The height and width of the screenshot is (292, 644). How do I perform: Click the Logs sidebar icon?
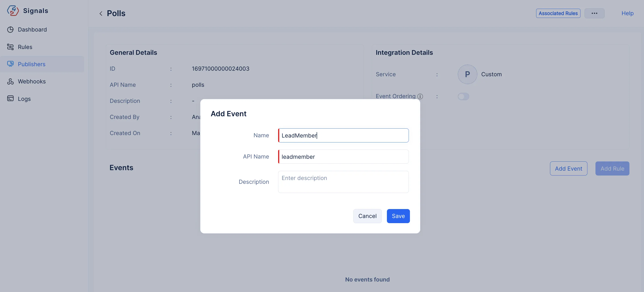point(10,98)
